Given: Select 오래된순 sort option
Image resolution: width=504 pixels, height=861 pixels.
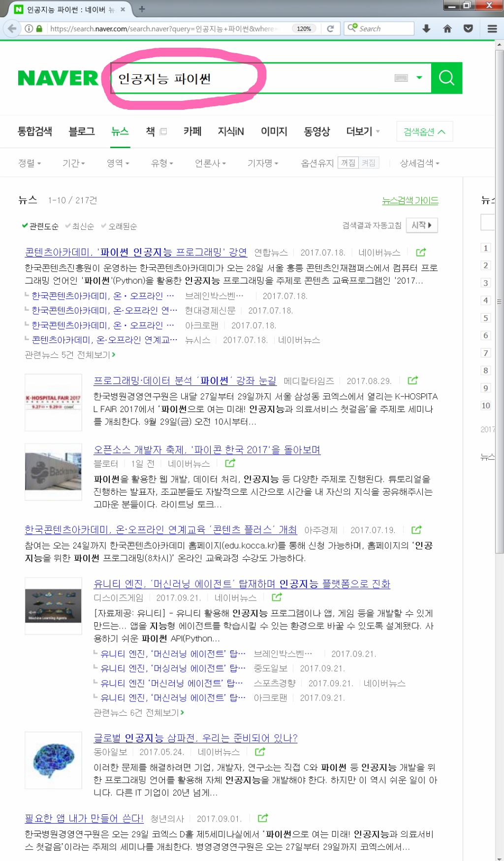Looking at the screenshot, I should [119, 226].
